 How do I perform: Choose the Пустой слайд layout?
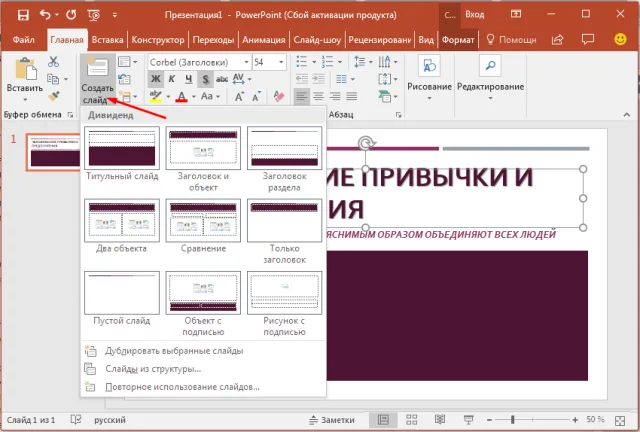122,298
